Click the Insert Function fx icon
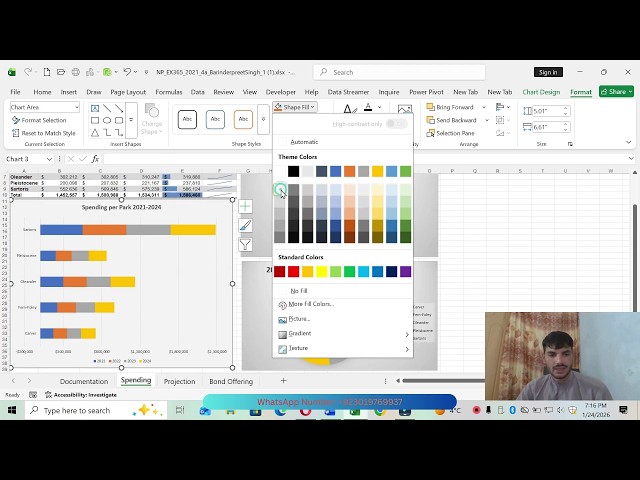The image size is (640, 480). pyautogui.click(x=95, y=159)
